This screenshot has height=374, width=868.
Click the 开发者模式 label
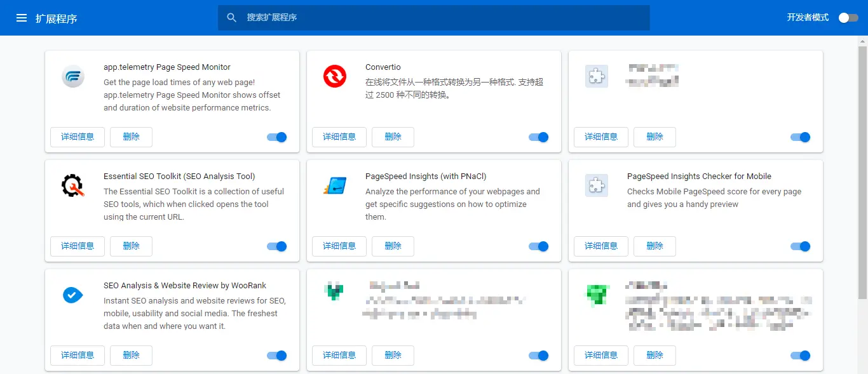(808, 18)
